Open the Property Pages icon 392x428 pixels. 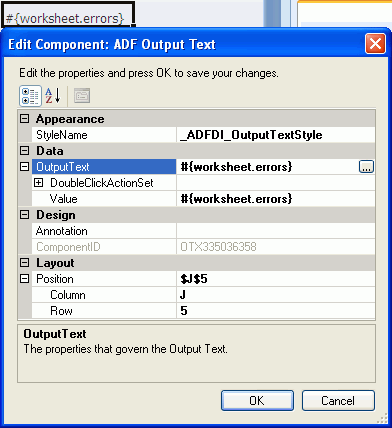(x=82, y=96)
